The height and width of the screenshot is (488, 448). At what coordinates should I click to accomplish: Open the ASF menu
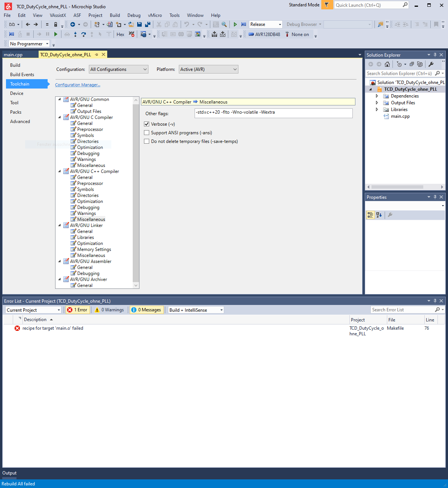pos(77,15)
